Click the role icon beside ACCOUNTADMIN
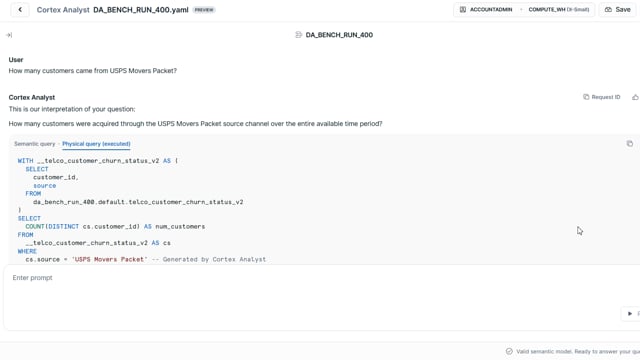Image resolution: width=640 pixels, height=360 pixels. [x=463, y=10]
